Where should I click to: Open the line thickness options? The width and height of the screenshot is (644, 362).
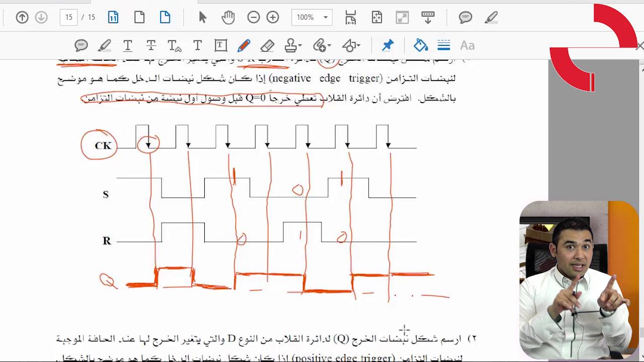(x=444, y=46)
